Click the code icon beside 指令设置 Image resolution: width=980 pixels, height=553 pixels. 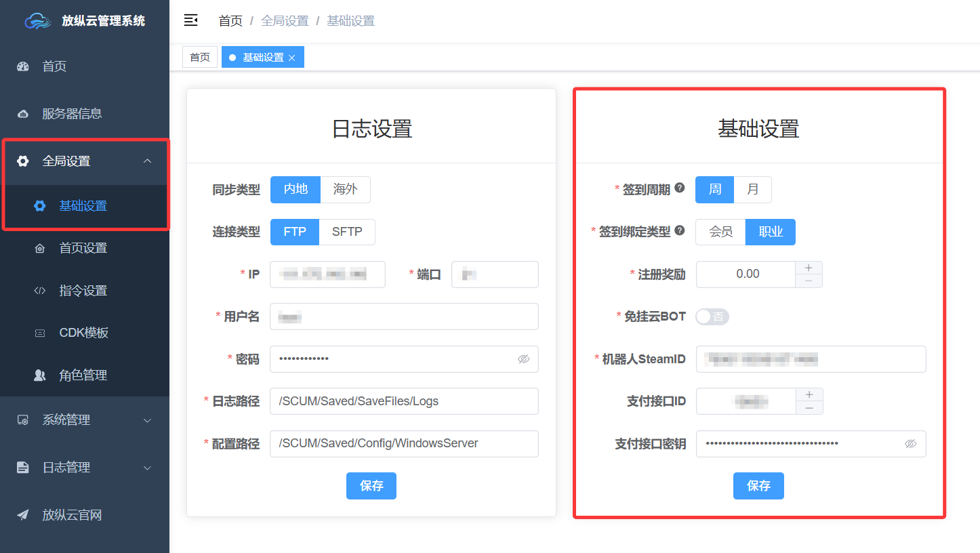tap(40, 291)
